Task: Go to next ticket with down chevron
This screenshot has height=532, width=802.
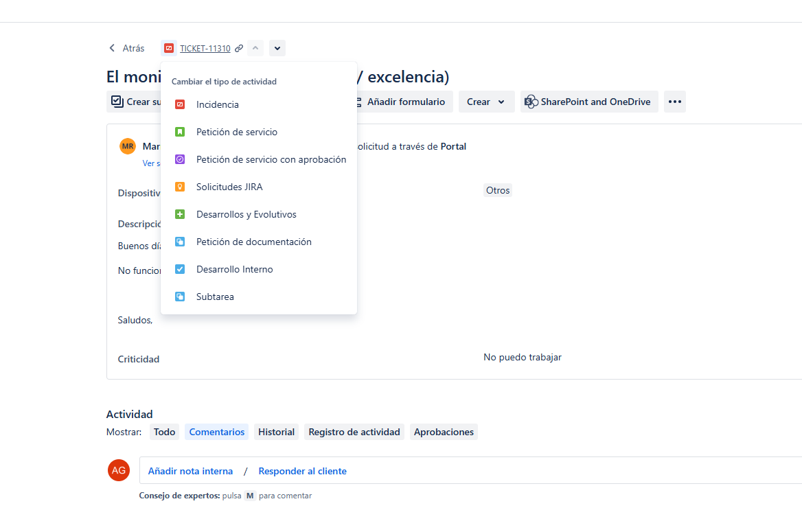Action: pos(277,48)
